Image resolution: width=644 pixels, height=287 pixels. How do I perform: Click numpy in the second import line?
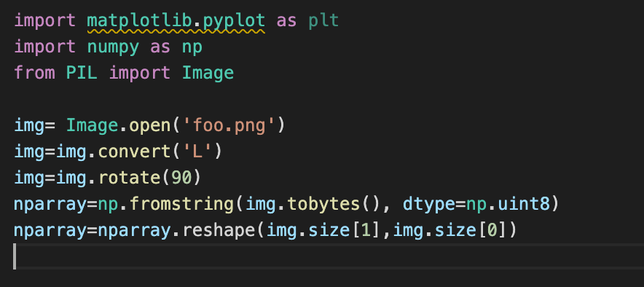[x=113, y=47]
